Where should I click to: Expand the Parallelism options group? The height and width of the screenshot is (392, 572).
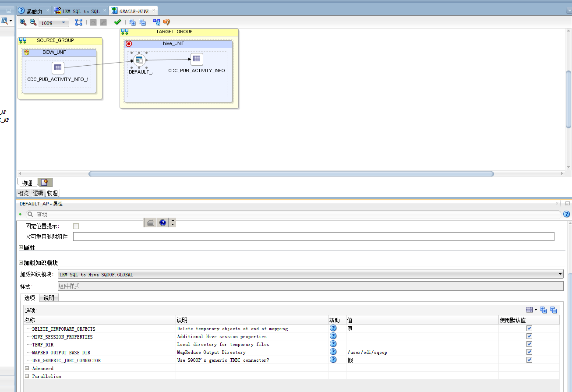(27, 376)
